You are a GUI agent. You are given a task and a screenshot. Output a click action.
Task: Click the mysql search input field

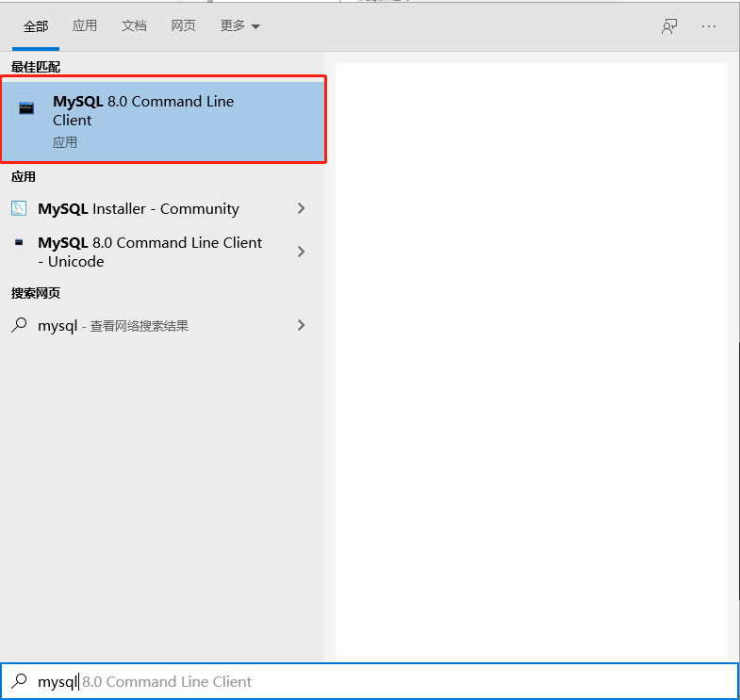(x=370, y=681)
